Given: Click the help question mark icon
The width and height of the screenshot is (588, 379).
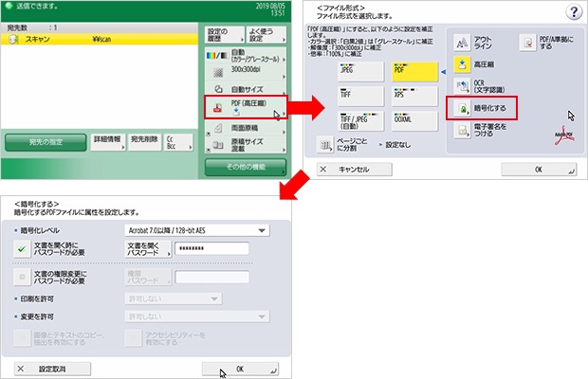Looking at the screenshot, I should pyautogui.click(x=572, y=11).
